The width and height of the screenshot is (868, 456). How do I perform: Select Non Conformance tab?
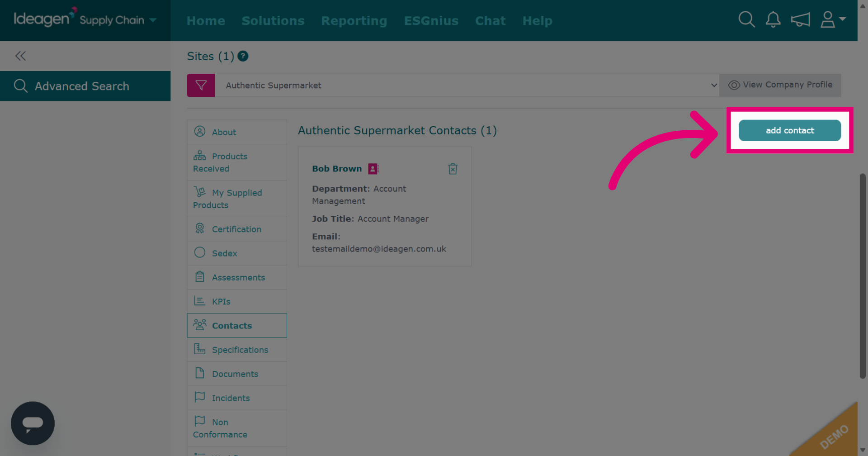click(x=237, y=428)
